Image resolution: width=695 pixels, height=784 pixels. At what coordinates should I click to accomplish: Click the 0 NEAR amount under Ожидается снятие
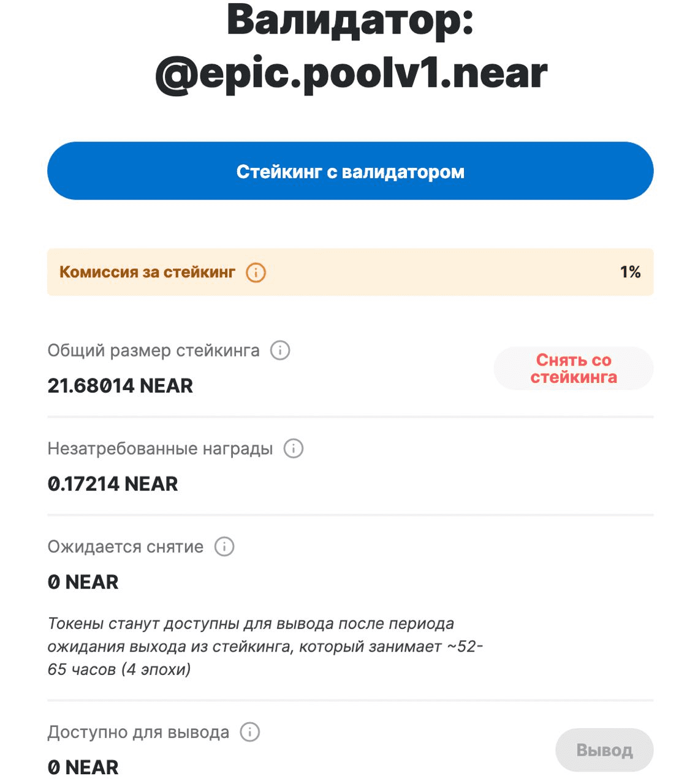click(83, 582)
